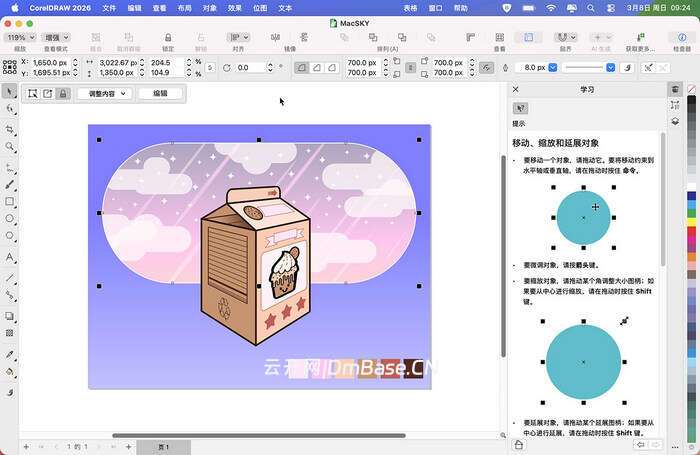Image resolution: width=700 pixels, height=455 pixels.
Task: Click the extract contents icon
Action: pyautogui.click(x=48, y=93)
